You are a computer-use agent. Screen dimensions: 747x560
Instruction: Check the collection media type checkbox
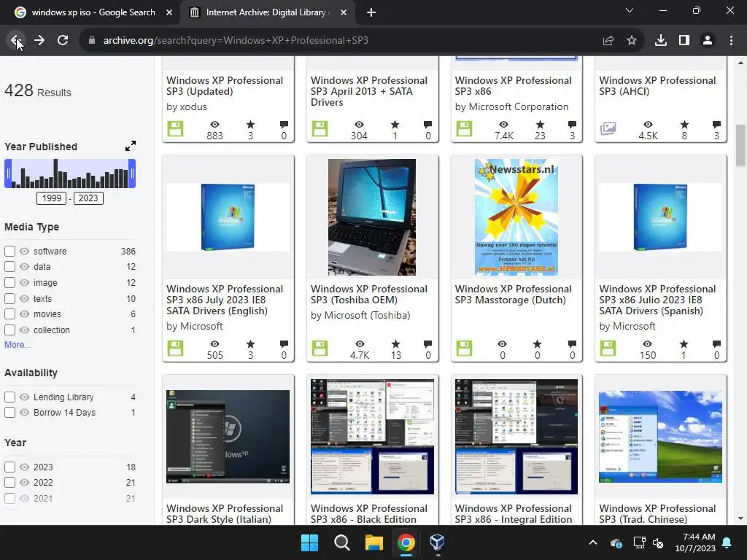click(x=10, y=330)
